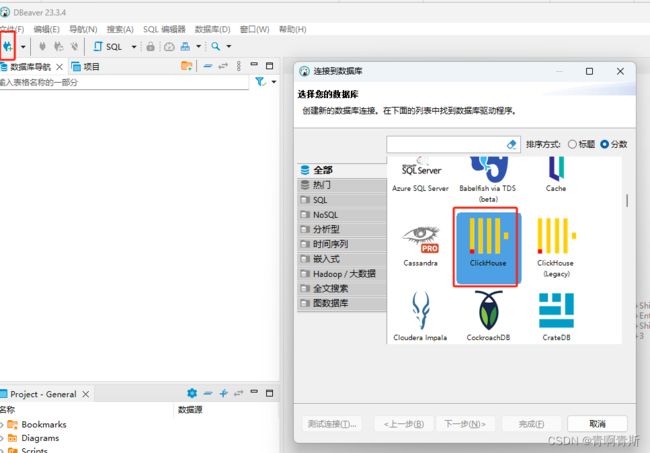Open the 搜索(A) menu
Viewport: 650px width, 453px height.
click(x=120, y=29)
